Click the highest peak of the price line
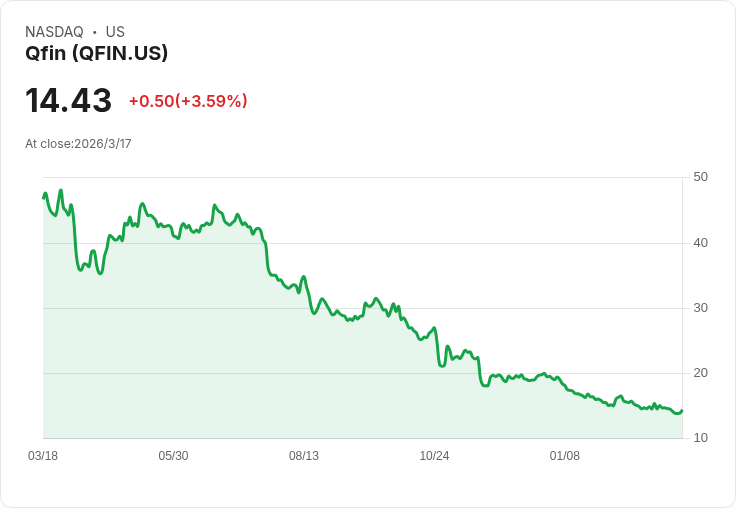Image resolution: width=736 pixels, height=508 pixels. pyautogui.click(x=61, y=190)
